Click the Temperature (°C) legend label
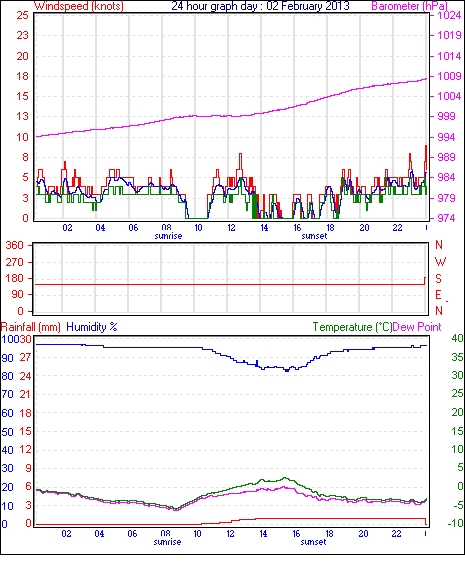The image size is (465, 563). pos(352,327)
